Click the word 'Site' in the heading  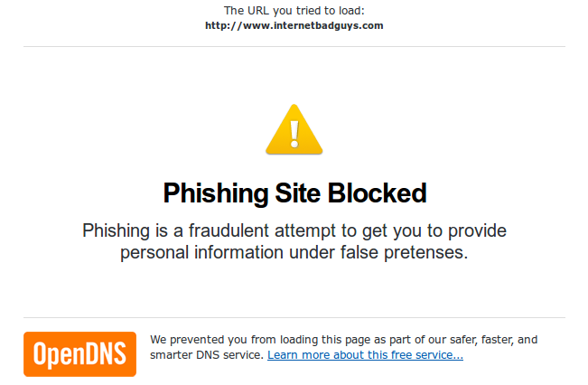[298, 192]
